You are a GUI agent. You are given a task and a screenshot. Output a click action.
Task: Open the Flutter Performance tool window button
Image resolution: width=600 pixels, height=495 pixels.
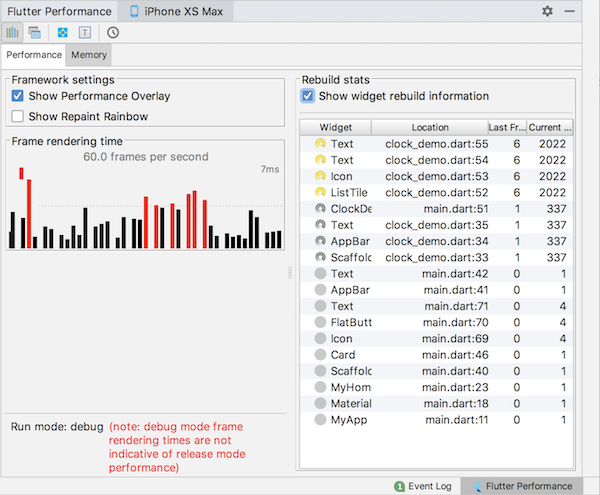click(x=522, y=486)
